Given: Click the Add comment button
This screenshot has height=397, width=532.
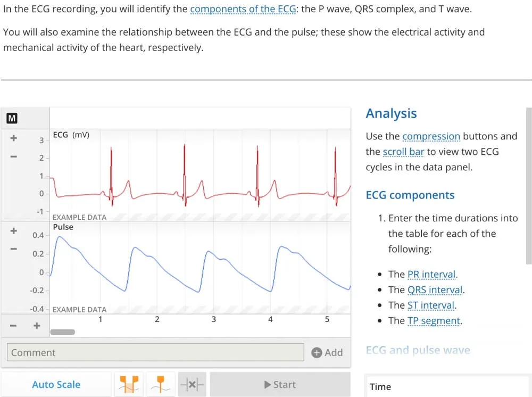Looking at the screenshot, I should (327, 352).
